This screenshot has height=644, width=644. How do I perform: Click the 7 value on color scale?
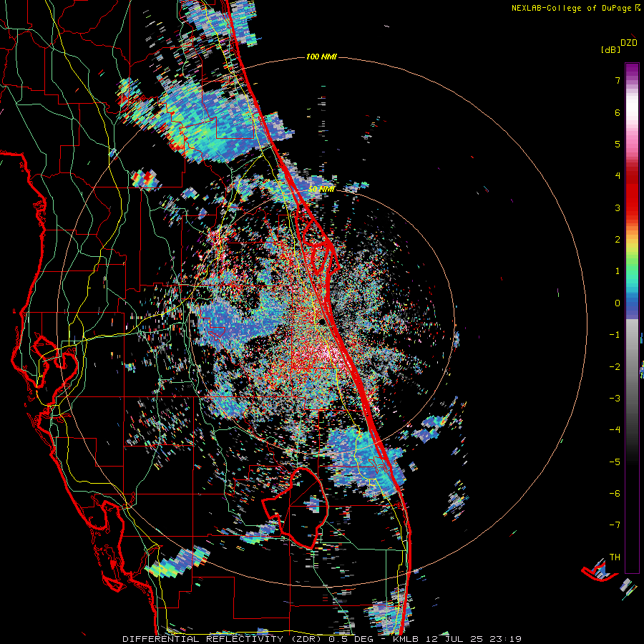pos(618,80)
